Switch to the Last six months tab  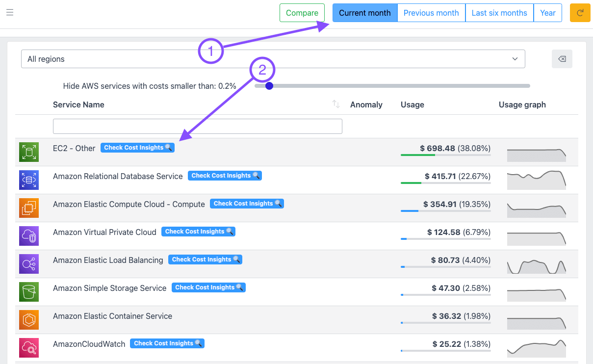[x=499, y=13]
